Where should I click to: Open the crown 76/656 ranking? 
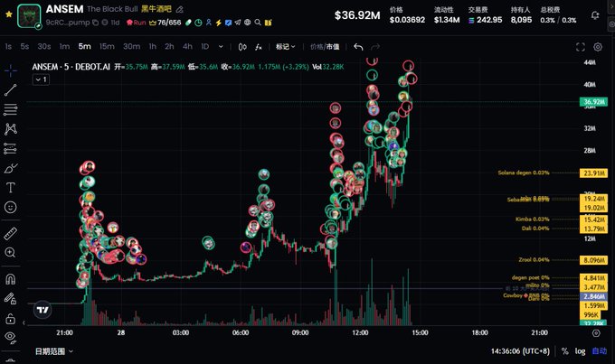tap(166, 23)
